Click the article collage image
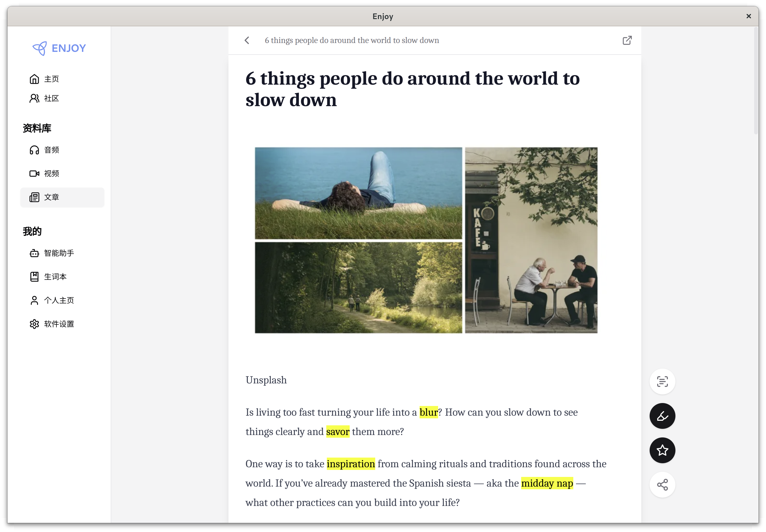Image resolution: width=766 pixels, height=532 pixels. click(x=426, y=240)
